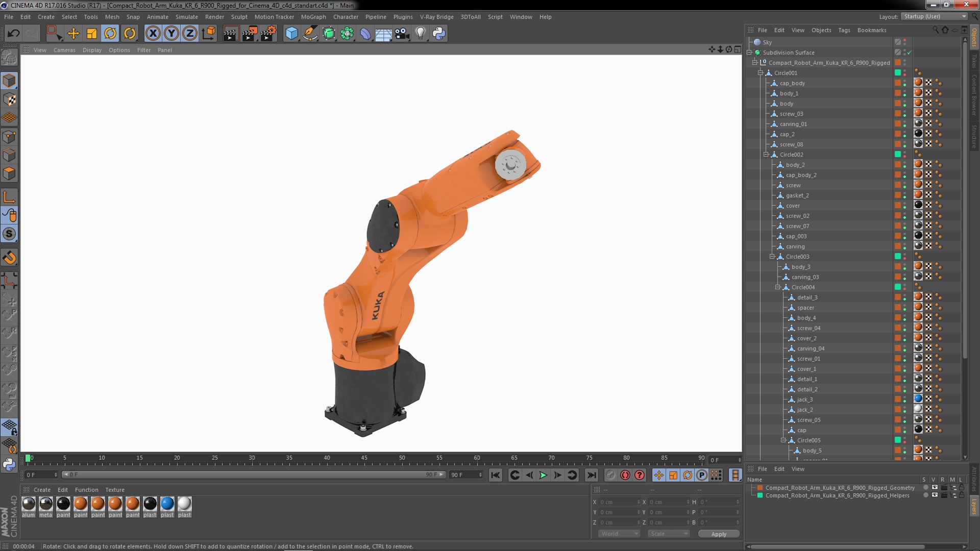Click the Floor environment icon
Image resolution: width=980 pixels, height=551 pixels.
(x=383, y=34)
